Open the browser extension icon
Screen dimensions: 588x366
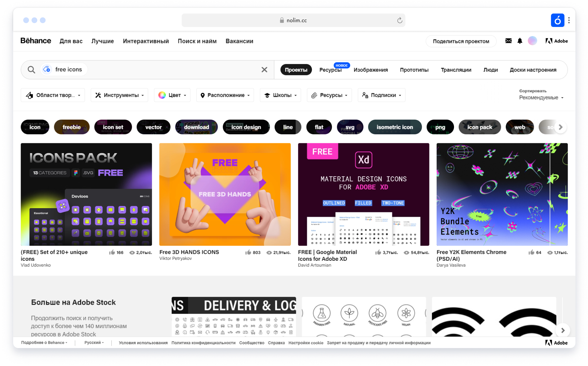[557, 20]
